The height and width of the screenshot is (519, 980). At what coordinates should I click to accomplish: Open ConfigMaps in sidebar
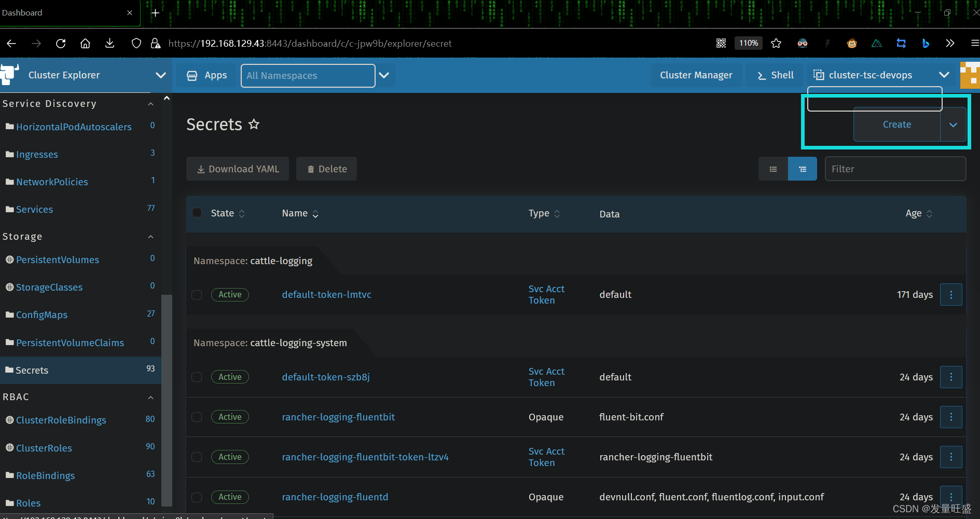tap(42, 315)
